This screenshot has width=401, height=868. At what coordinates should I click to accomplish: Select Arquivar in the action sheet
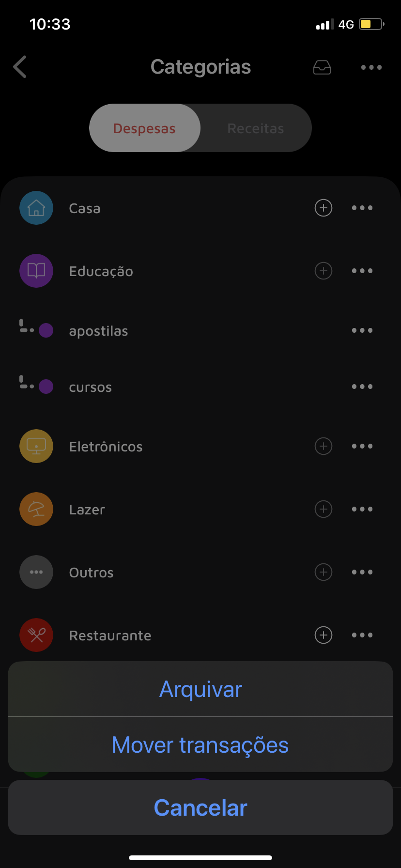pyautogui.click(x=200, y=689)
